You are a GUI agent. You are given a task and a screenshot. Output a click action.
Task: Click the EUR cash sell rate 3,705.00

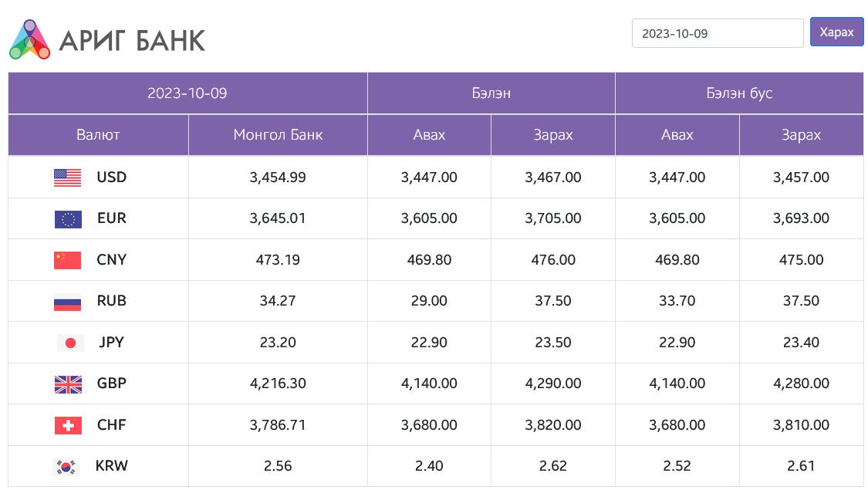pos(552,218)
